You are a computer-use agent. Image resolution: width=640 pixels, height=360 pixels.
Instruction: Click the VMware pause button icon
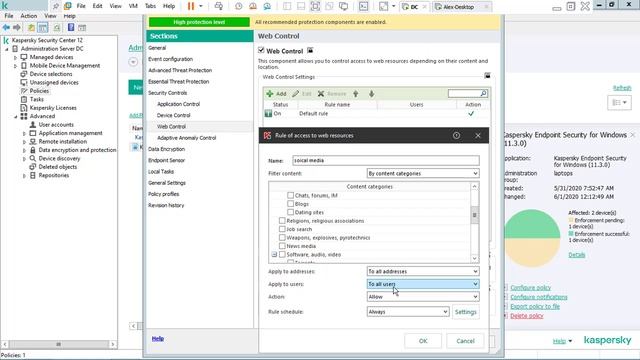[x=191, y=6]
